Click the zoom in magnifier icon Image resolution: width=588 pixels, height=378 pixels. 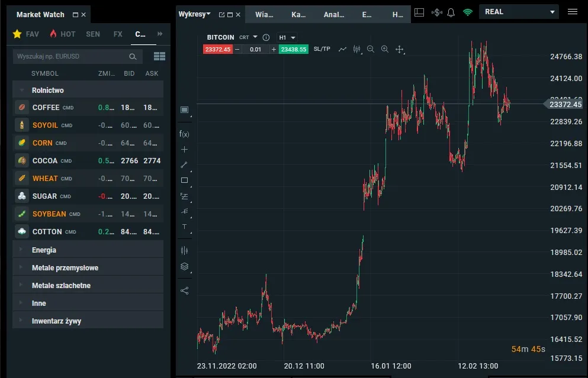[385, 49]
